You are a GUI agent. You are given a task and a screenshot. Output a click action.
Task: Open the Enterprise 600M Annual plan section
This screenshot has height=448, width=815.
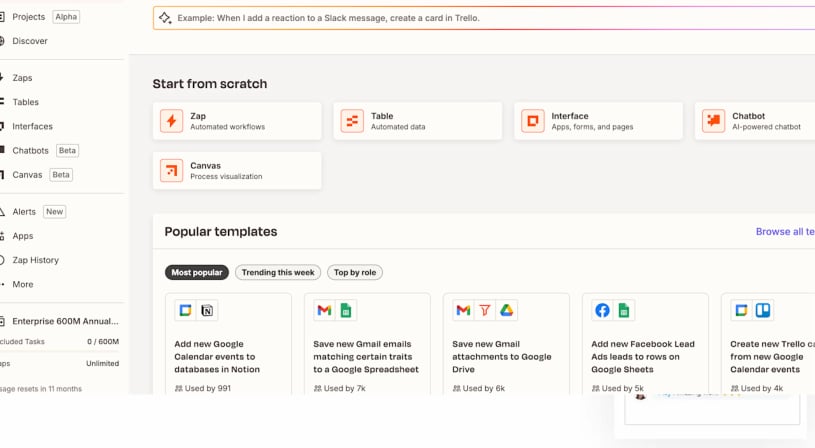(65, 322)
